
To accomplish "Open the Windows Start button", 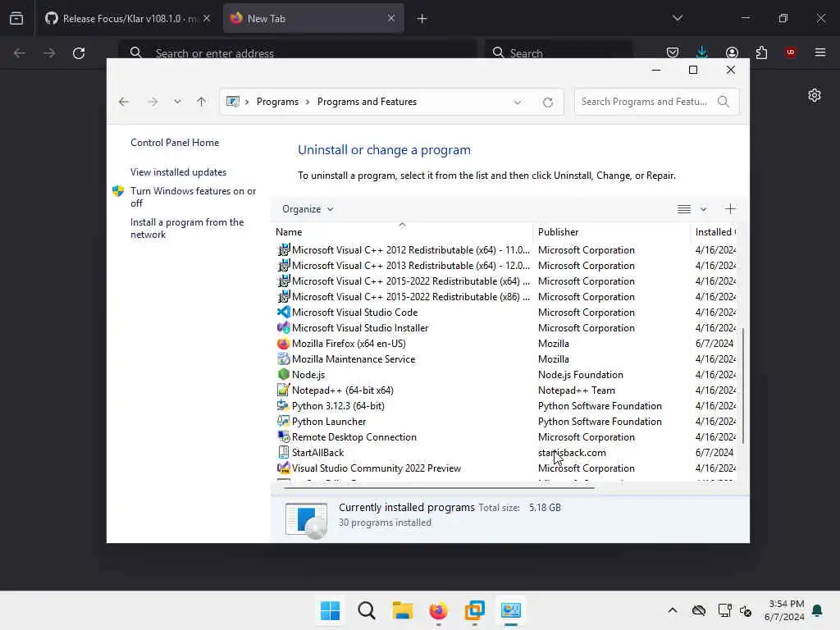I will (x=330, y=610).
